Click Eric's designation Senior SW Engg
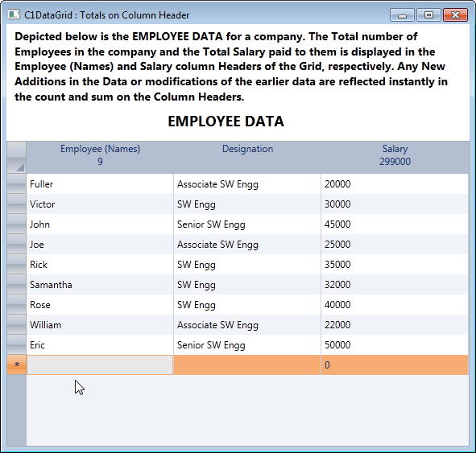This screenshot has width=476, height=453. 247,344
